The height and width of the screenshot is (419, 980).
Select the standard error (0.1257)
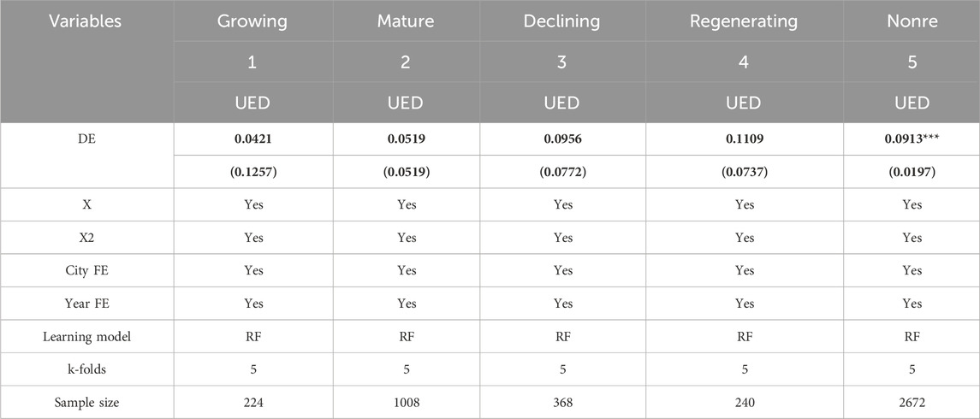point(252,172)
